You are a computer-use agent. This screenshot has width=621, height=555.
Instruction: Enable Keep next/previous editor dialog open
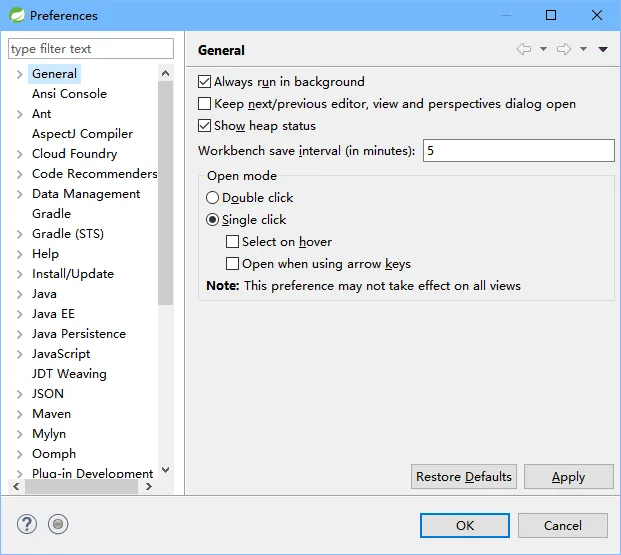(205, 104)
